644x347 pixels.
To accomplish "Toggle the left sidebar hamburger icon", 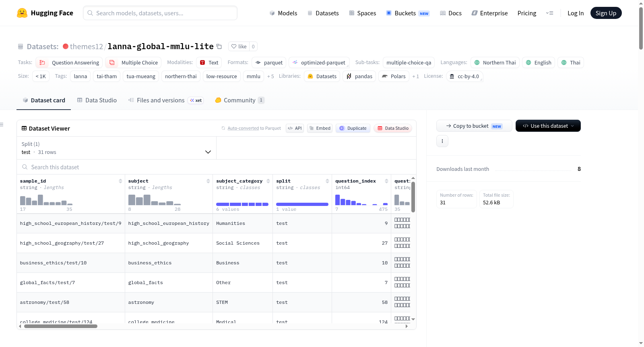I will click(2, 125).
